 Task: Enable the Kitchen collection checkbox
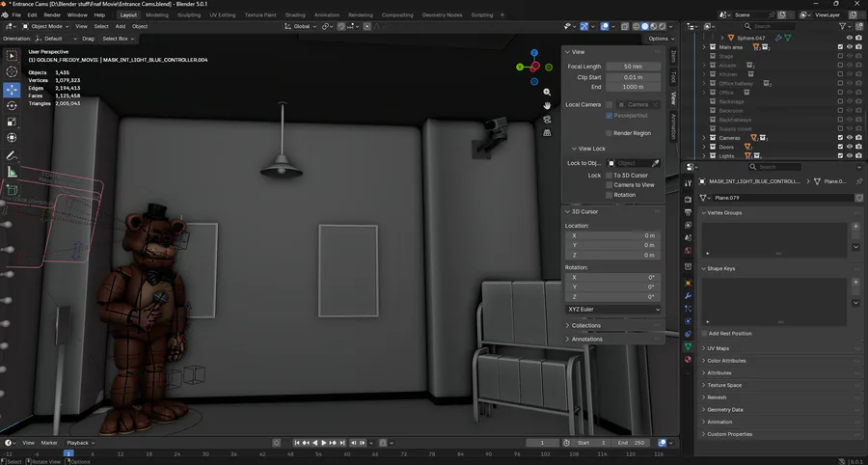click(840, 74)
